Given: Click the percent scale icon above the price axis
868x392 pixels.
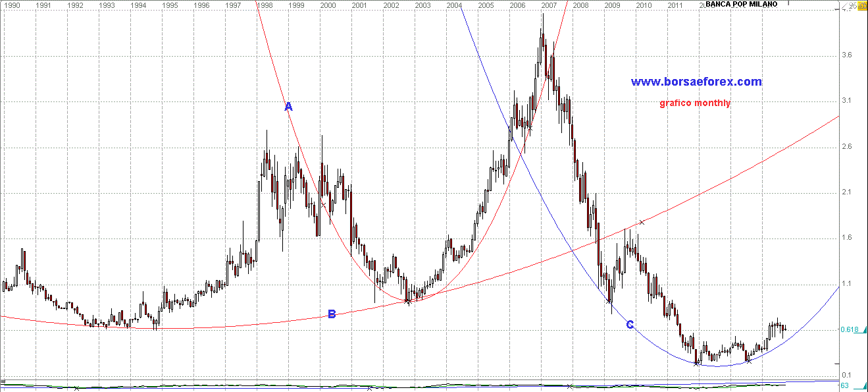Looking at the screenshot, I should (x=852, y=5).
